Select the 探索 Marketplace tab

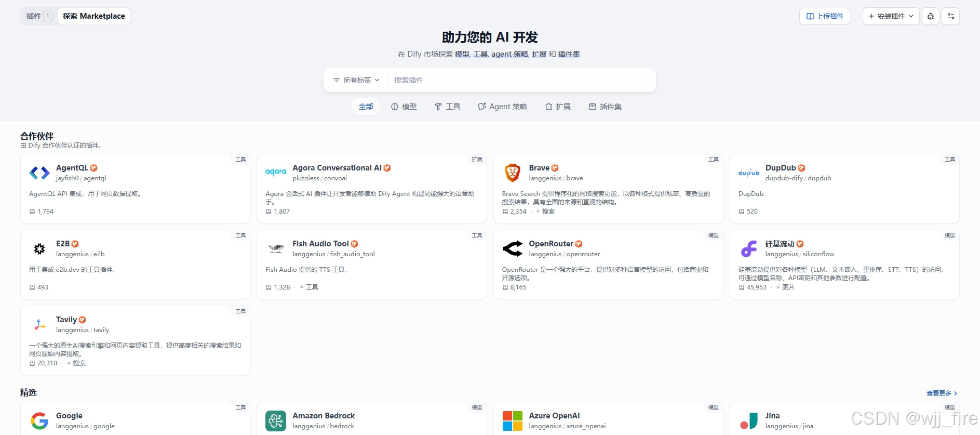(94, 16)
